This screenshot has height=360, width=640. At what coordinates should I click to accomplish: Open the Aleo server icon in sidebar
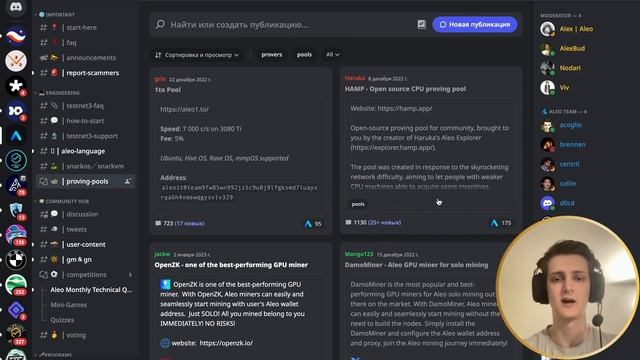pyautogui.click(x=16, y=136)
